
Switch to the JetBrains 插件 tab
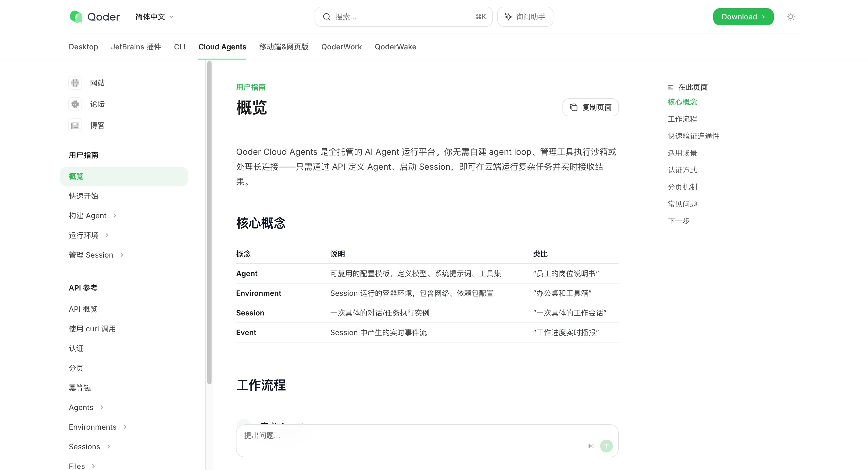coord(136,47)
